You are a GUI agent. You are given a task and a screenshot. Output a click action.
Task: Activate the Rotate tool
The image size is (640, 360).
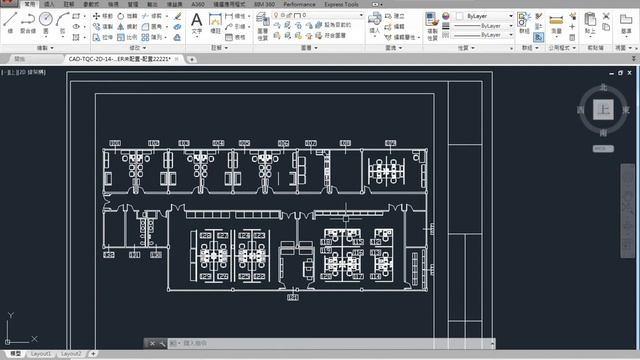[x=127, y=16]
